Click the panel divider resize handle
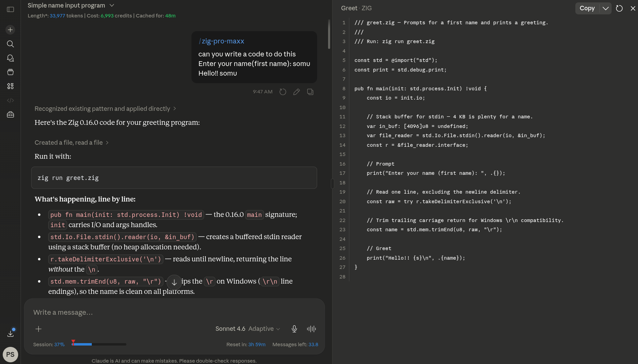638x364 pixels. tap(332, 184)
